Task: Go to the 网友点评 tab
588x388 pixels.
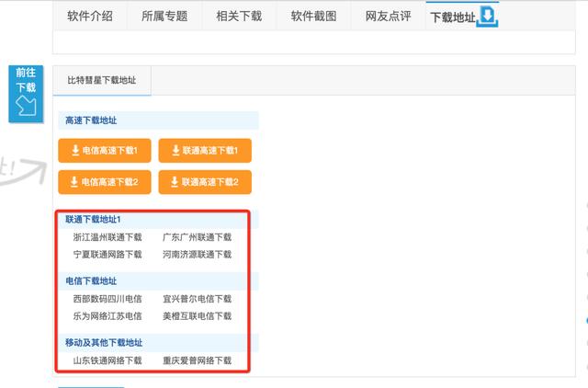Action: tap(389, 17)
